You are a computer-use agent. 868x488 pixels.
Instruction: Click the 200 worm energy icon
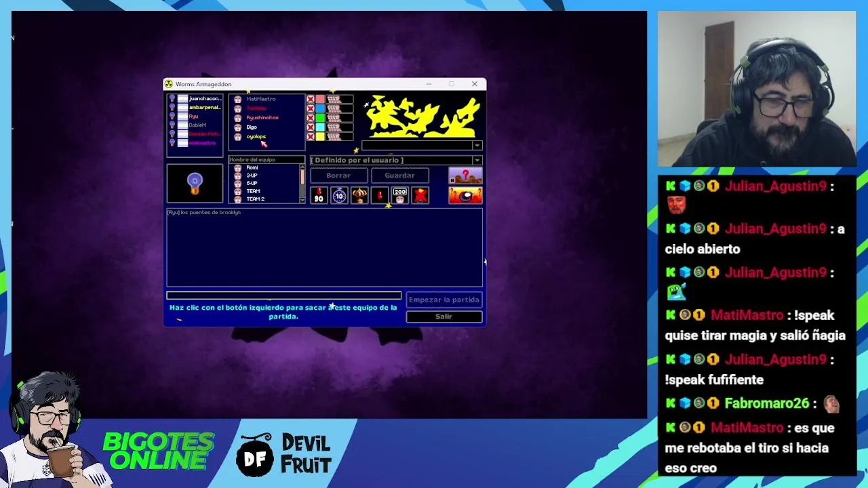[x=400, y=196]
